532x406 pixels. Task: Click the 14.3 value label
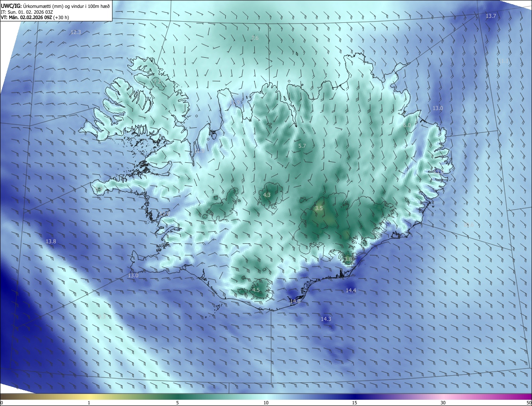tap(326, 319)
